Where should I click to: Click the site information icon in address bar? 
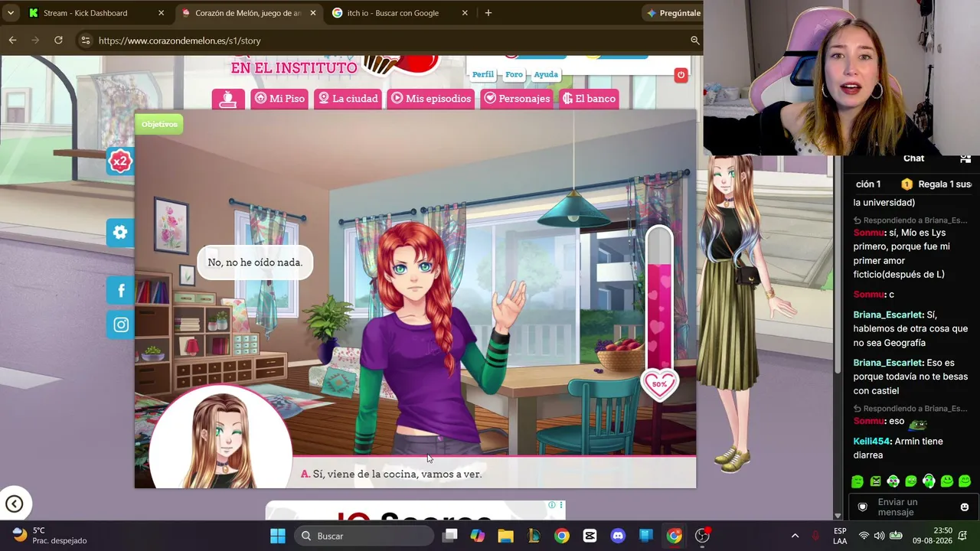tap(85, 41)
